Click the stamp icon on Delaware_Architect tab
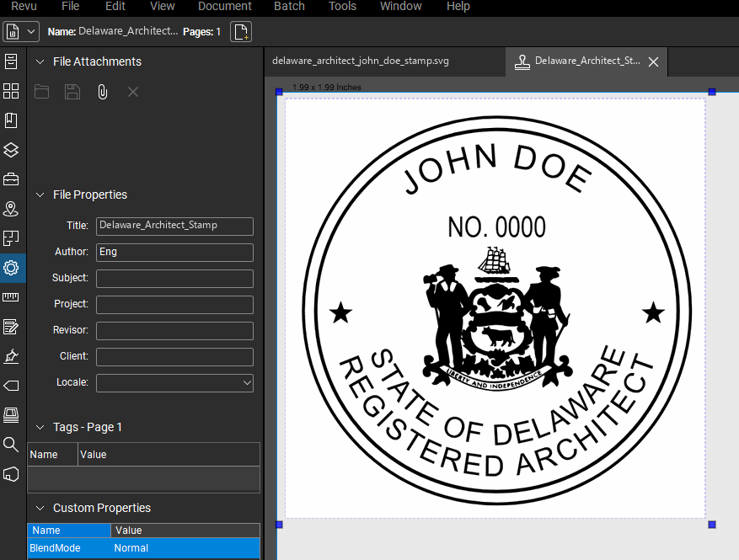The width and height of the screenshot is (739, 560). [522, 61]
